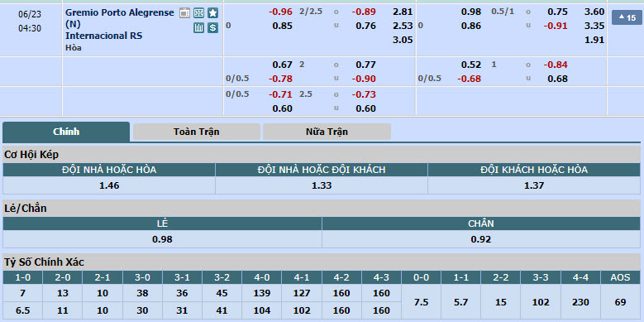Select full-time handicap odds -0.96

280,12
